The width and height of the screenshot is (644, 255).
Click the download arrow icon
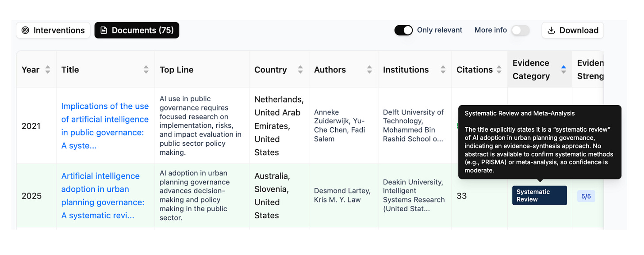pyautogui.click(x=551, y=30)
